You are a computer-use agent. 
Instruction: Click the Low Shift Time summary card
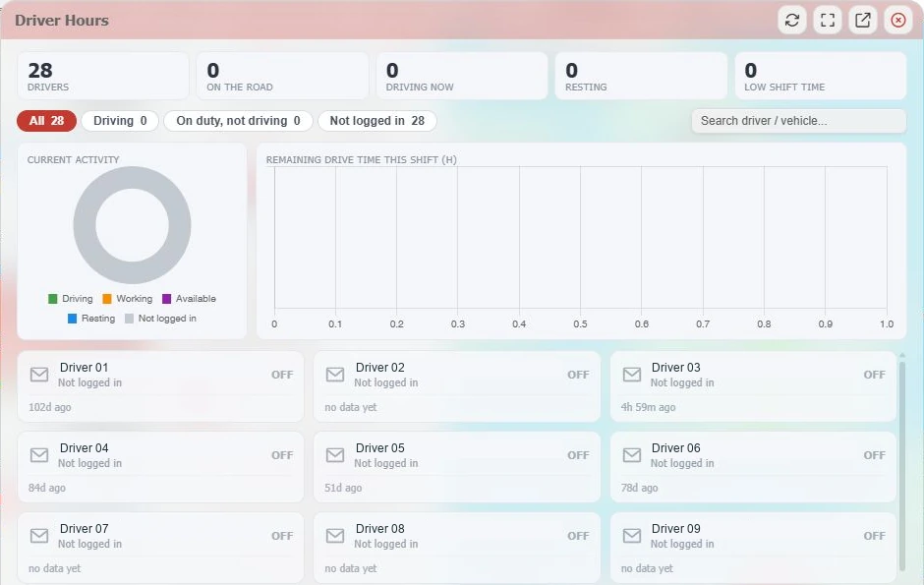[x=820, y=76]
